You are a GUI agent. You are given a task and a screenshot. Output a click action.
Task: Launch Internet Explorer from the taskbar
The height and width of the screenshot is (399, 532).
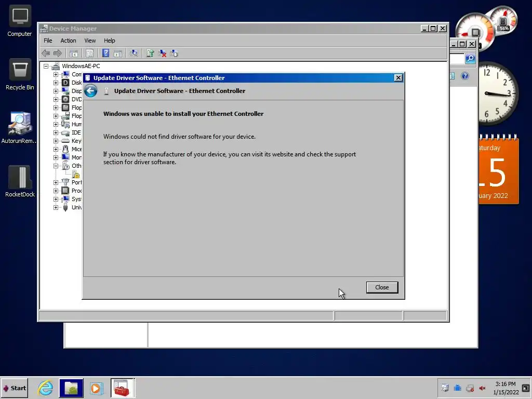(x=45, y=388)
